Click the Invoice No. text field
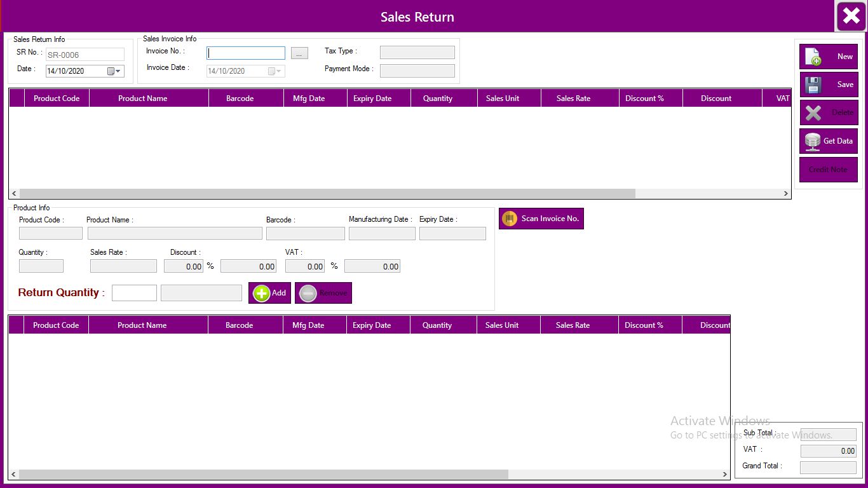The width and height of the screenshot is (868, 488). point(246,53)
